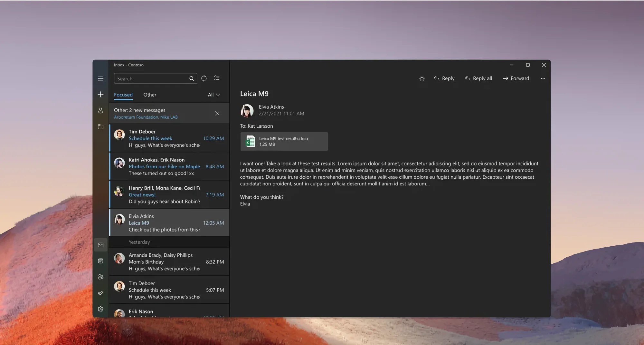The image size is (644, 345).
Task: Compose a new message with the plus icon
Action: coord(100,94)
